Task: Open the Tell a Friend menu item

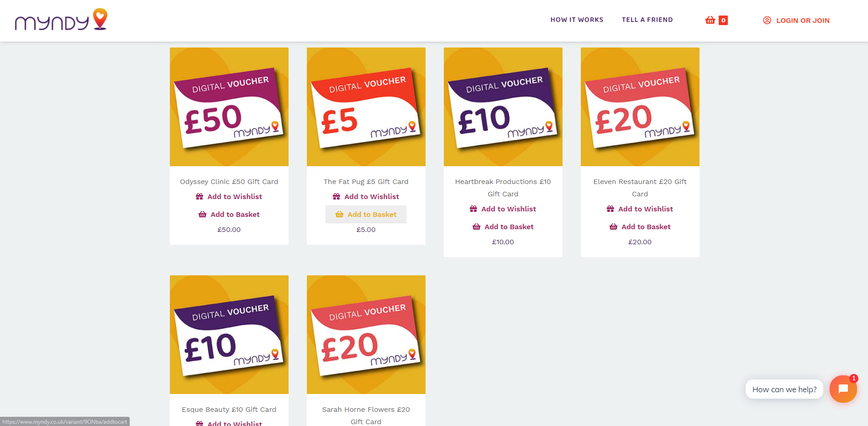Action: (x=647, y=20)
